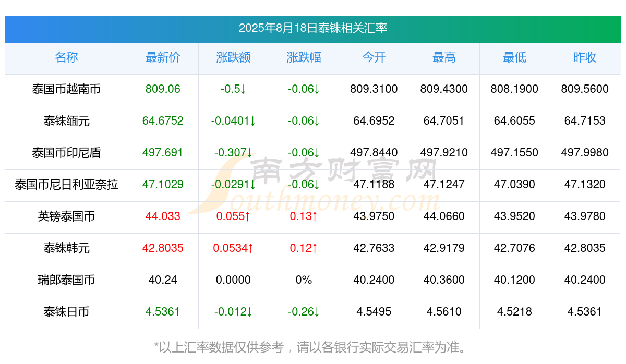Select previous close 43.9780
The image size is (626, 364).
(585, 216)
